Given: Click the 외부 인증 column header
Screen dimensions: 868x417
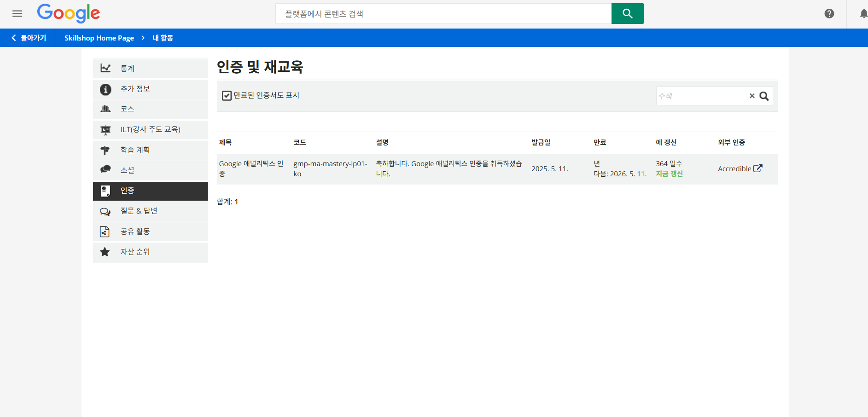Looking at the screenshot, I should (x=731, y=142).
